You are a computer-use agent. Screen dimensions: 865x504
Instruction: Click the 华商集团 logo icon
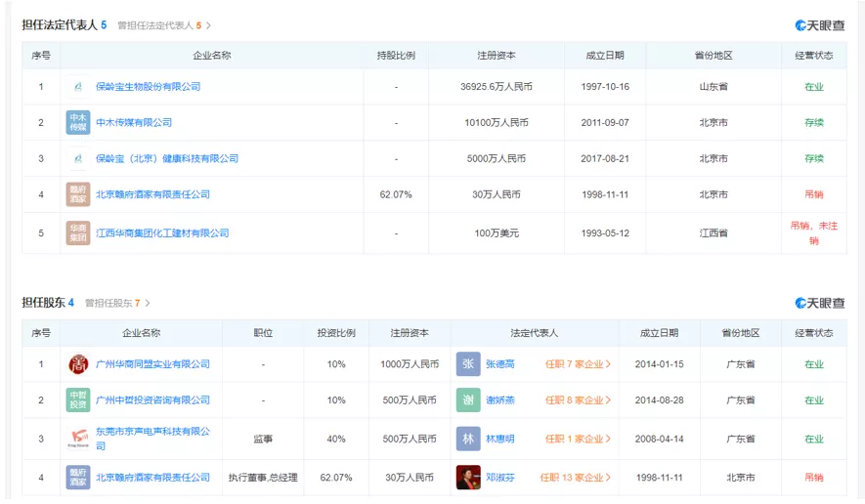tap(77, 233)
